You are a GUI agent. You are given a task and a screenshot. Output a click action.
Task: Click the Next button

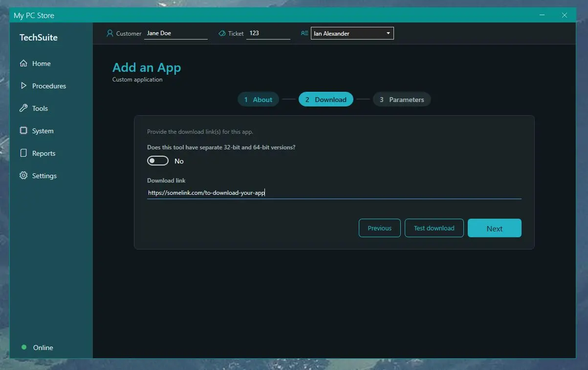point(495,228)
